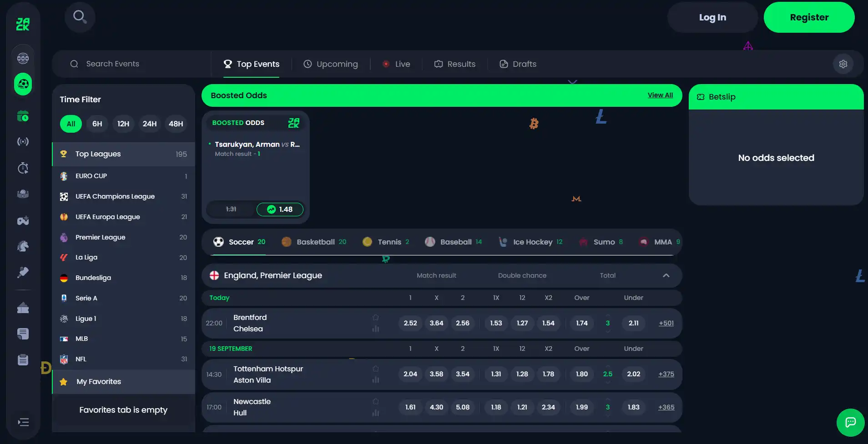Increase total line above Brentford's 3
This screenshot has width=868, height=444.
(608, 315)
